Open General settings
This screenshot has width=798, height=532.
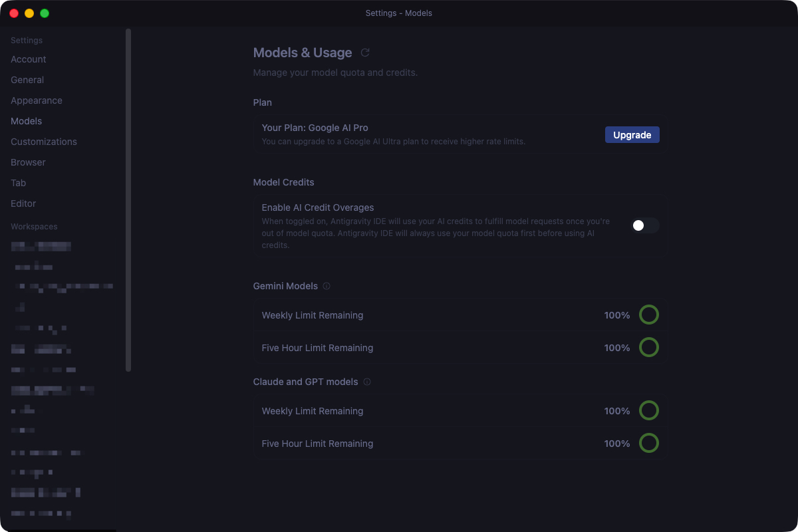tap(27, 80)
